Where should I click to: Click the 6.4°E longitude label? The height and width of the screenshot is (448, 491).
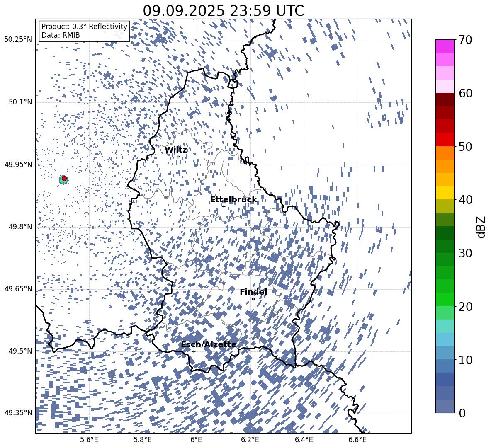coord(304,440)
